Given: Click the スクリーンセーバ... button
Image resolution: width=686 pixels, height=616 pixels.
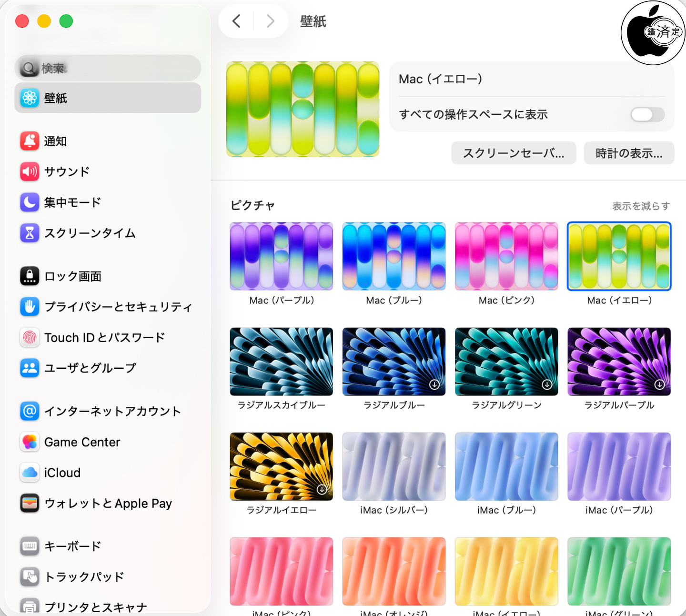Looking at the screenshot, I should [x=513, y=153].
